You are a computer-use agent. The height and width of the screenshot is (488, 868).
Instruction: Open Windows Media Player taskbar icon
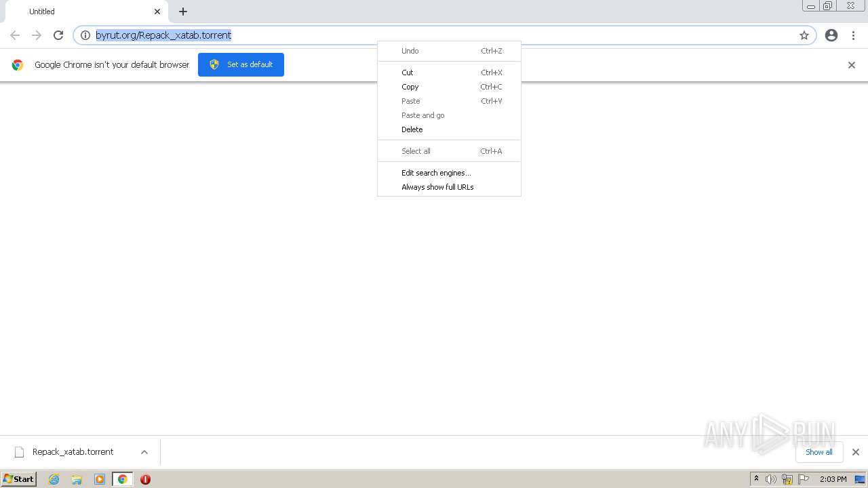pos(100,479)
